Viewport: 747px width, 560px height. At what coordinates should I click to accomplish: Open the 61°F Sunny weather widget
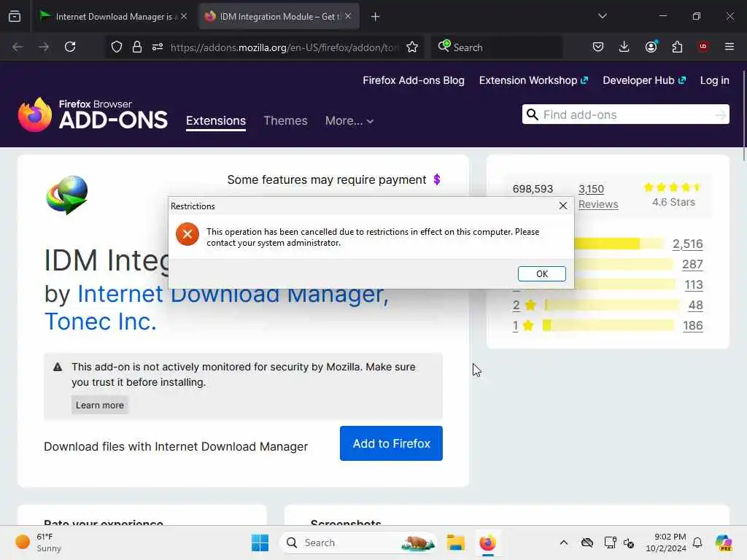point(39,542)
